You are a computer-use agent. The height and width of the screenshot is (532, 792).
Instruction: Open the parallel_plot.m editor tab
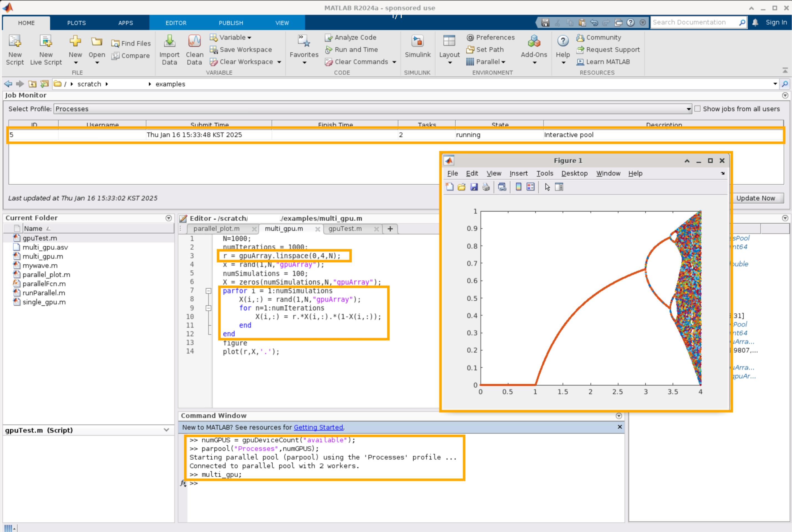pos(216,229)
